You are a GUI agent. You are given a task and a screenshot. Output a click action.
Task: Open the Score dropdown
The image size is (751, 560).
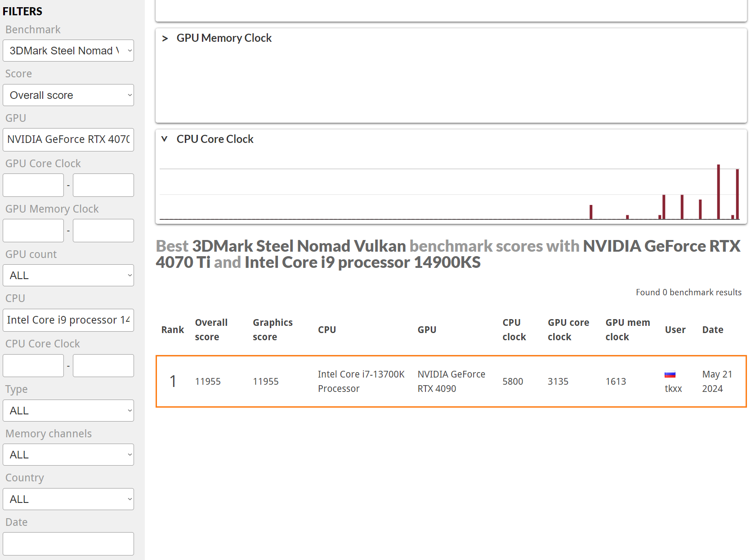point(68,95)
